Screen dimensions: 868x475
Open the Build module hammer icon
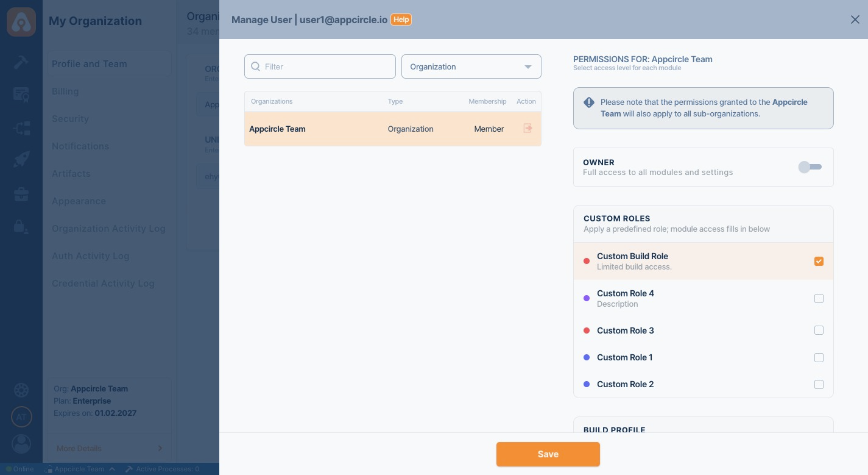tap(21, 62)
